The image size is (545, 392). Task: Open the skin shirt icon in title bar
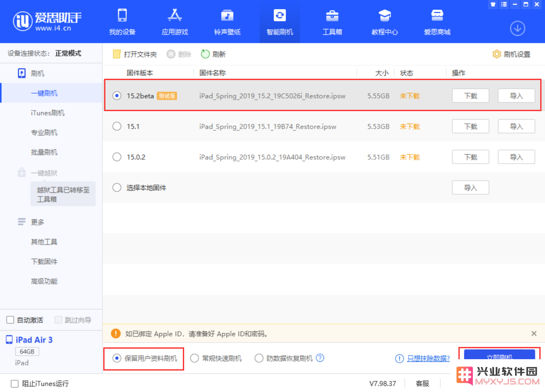(x=493, y=4)
